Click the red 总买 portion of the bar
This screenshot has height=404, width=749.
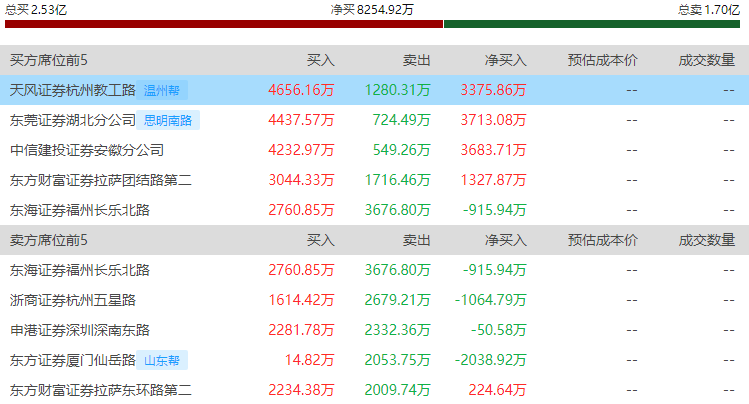(224, 24)
